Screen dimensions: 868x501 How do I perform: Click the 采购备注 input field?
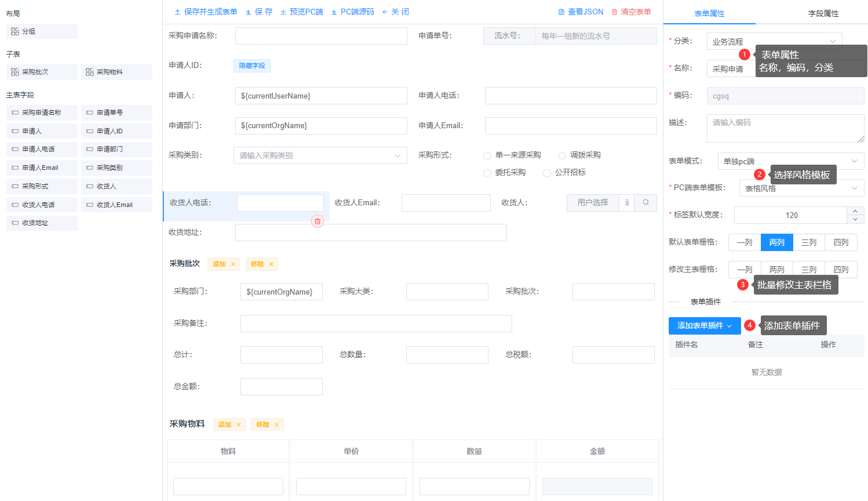click(x=376, y=324)
